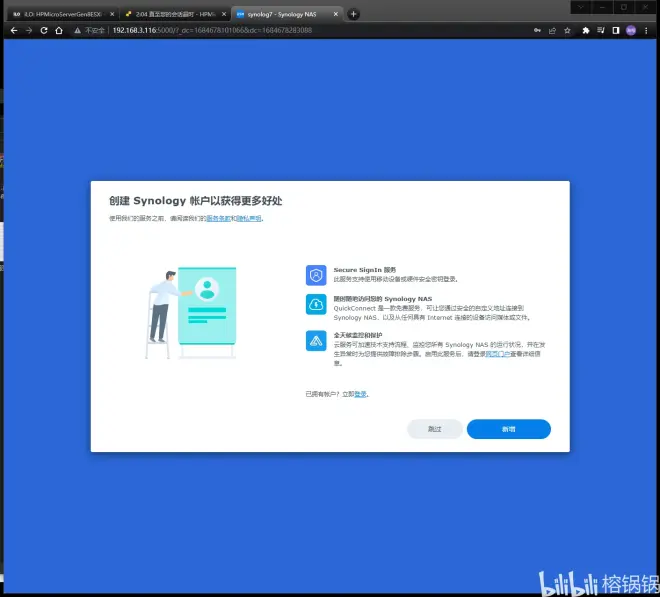Image resolution: width=660 pixels, height=597 pixels.
Task: Close the Synology NAS tab
Action: coord(335,14)
